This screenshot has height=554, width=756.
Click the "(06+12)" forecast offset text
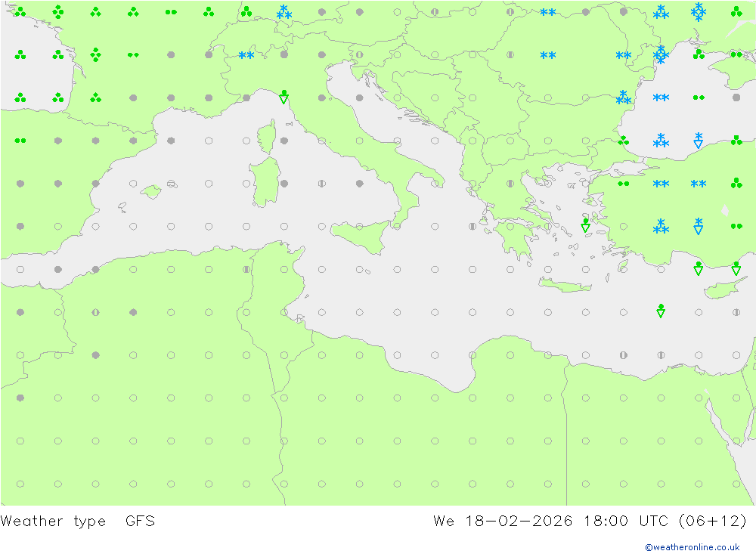click(713, 522)
